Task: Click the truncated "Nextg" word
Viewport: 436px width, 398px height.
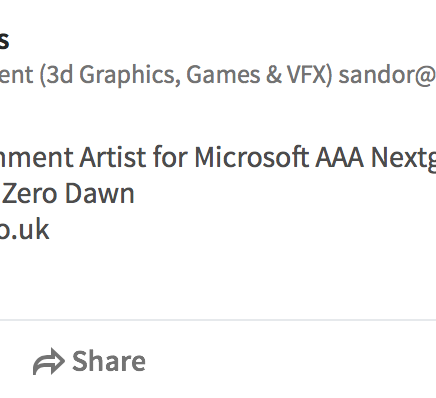Action: pos(403,158)
